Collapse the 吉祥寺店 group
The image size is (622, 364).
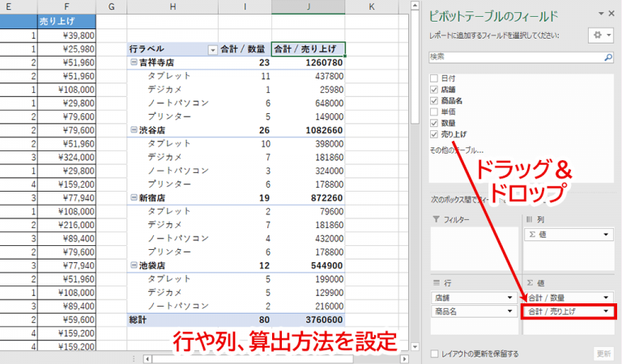click(x=134, y=62)
